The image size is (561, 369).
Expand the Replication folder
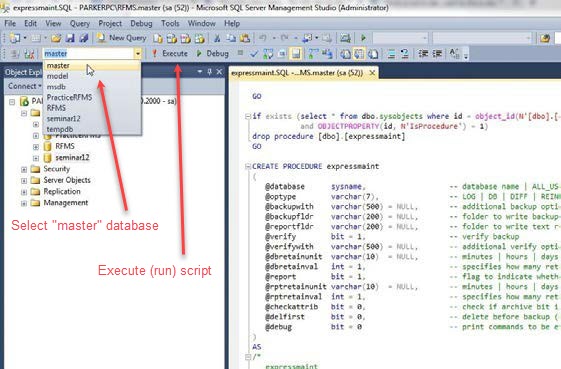pos(24,192)
